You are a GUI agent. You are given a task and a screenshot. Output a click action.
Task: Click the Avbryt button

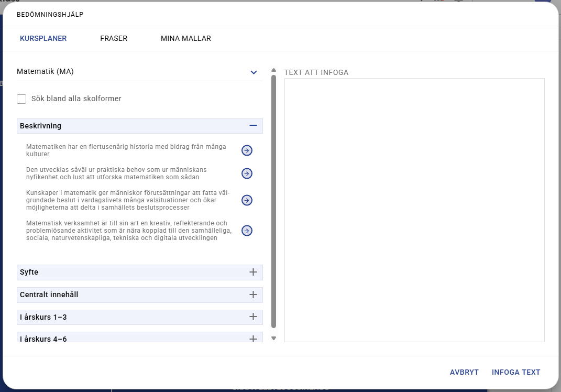coord(464,372)
